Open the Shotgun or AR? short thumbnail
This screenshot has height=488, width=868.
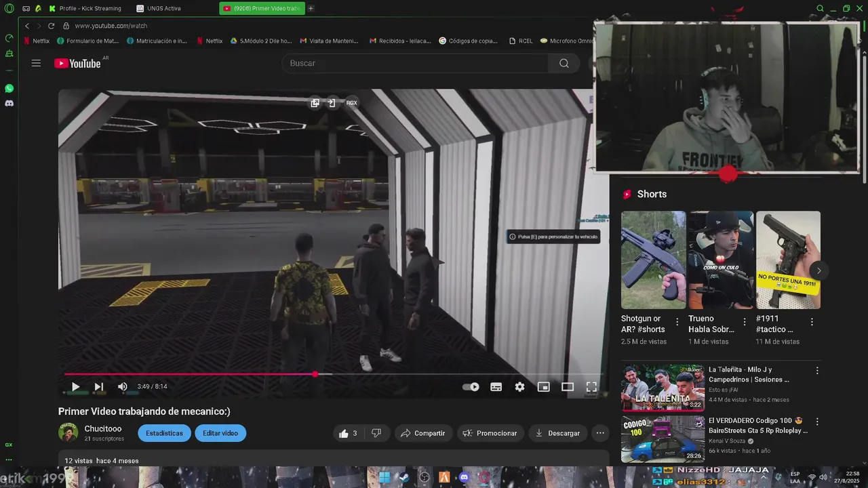click(653, 260)
